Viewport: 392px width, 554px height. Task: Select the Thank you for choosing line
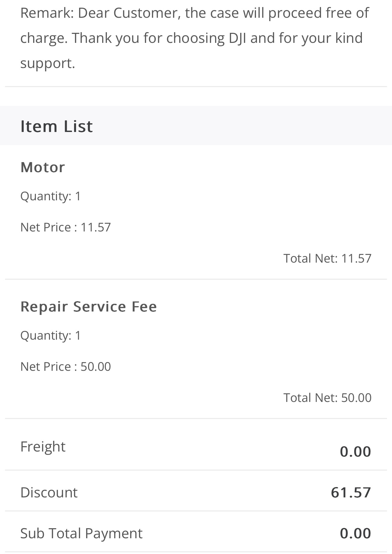pyautogui.click(x=148, y=38)
